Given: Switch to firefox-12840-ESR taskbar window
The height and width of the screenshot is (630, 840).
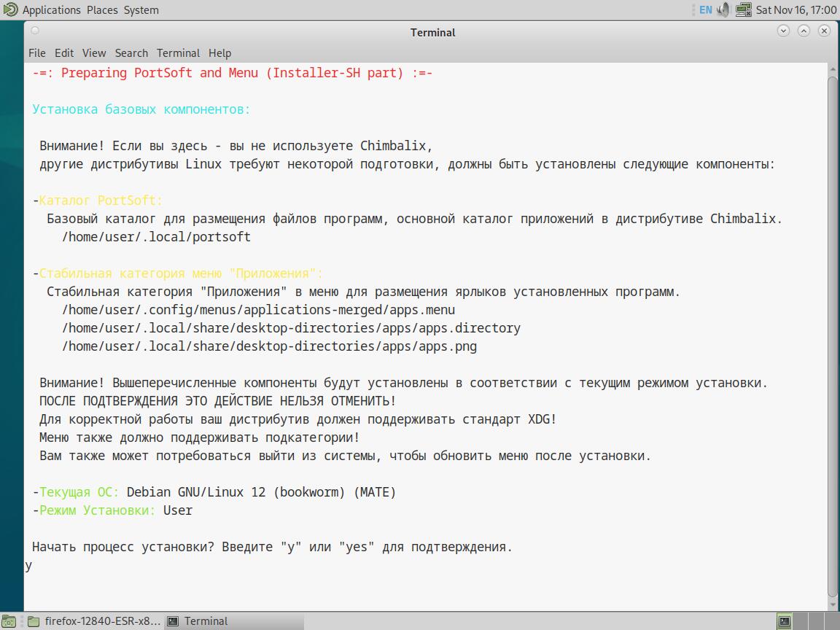Looking at the screenshot, I should [x=94, y=621].
